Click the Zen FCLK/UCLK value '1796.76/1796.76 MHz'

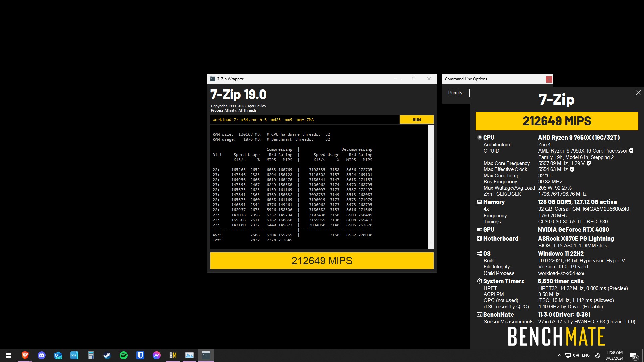click(x=562, y=194)
